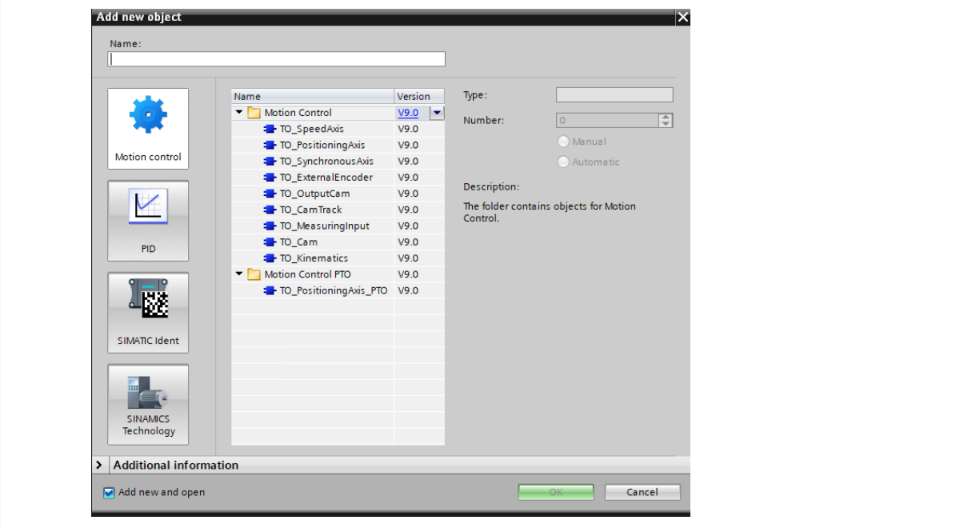Select the TO_Kinematics row label
This screenshot has width=980, height=528.
[x=314, y=258]
